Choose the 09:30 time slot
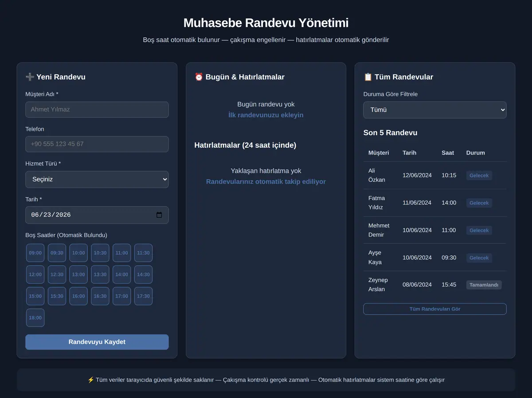Viewport: 532px width, 398px height. pos(57,253)
